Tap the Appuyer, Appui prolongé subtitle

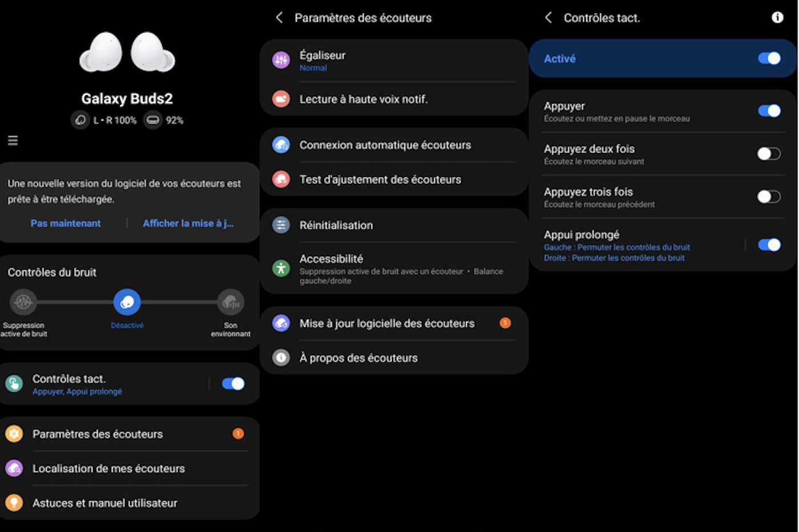click(77, 392)
